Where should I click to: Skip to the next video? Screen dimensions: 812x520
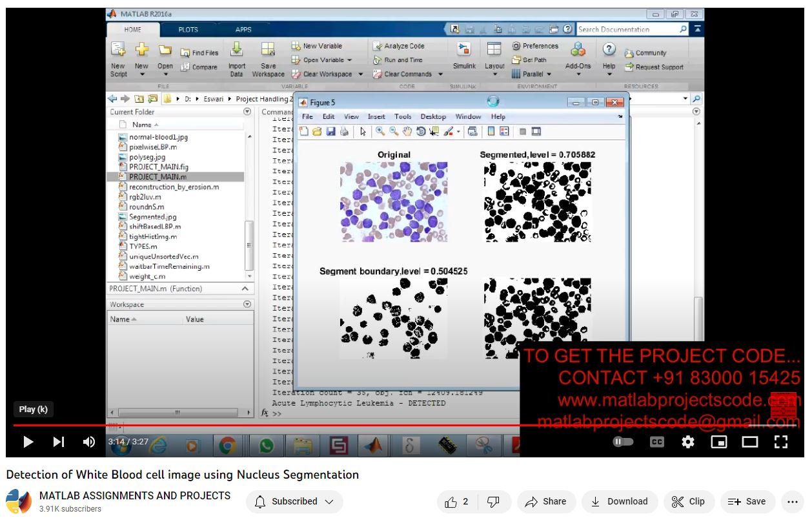pos(58,442)
